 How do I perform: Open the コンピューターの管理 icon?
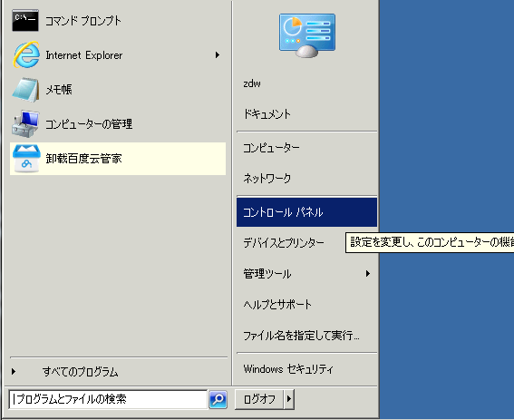click(25, 123)
